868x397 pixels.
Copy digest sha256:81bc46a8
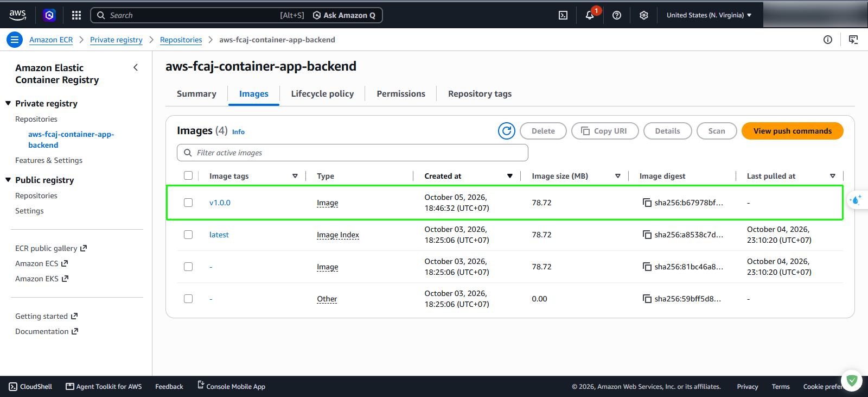[x=647, y=267]
